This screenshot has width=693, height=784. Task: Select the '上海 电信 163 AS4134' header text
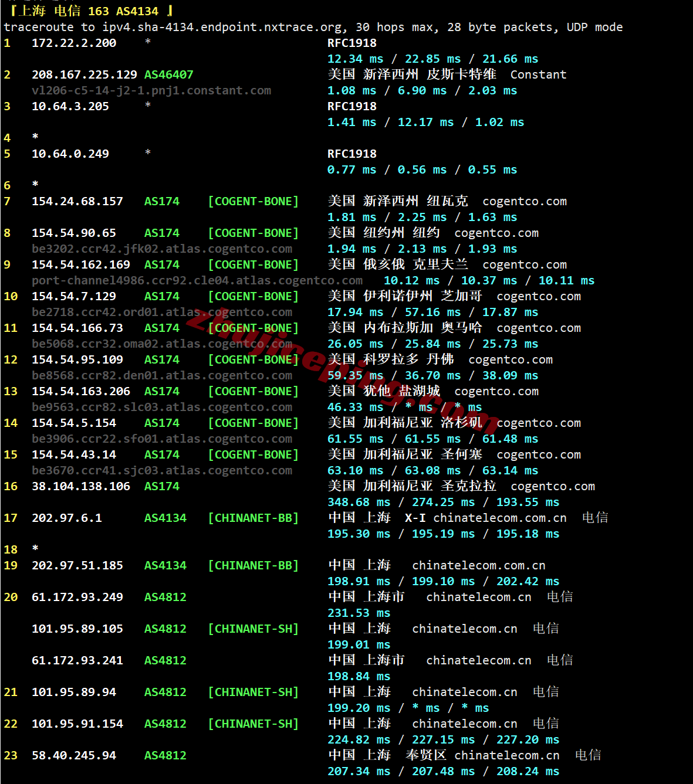pyautogui.click(x=89, y=11)
